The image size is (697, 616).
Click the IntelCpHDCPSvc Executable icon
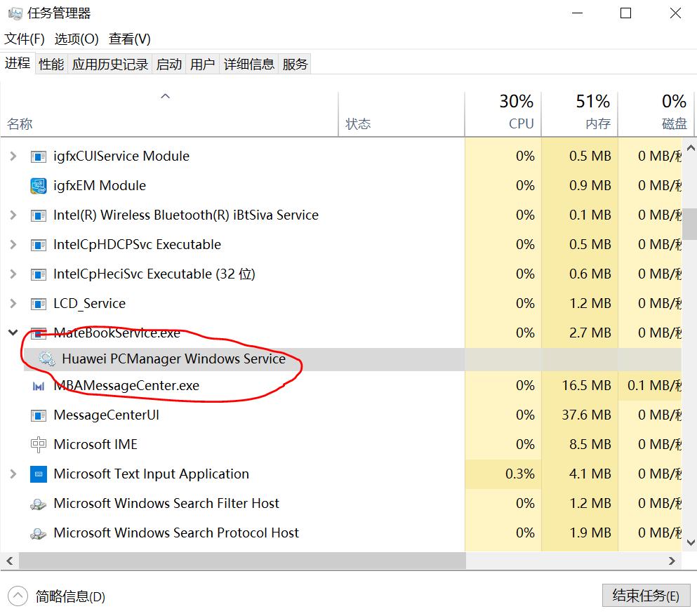(x=38, y=245)
